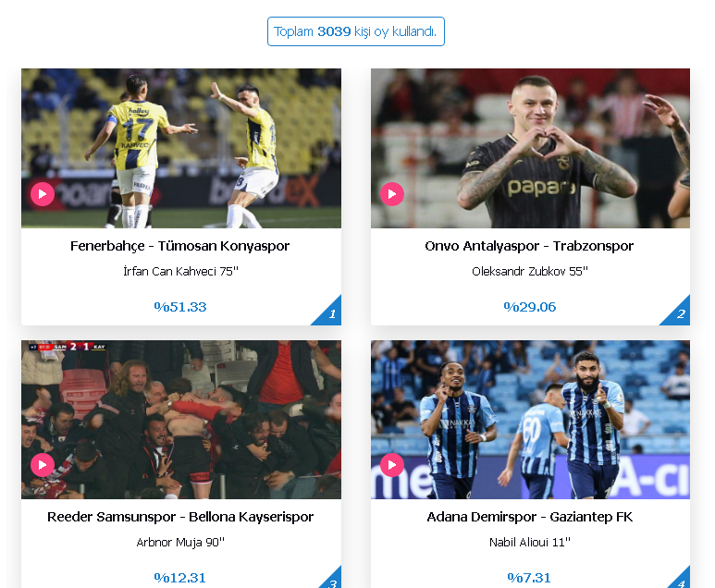Play the Fenerbahçe - Tümosan Konyaspor goal video

[43, 194]
